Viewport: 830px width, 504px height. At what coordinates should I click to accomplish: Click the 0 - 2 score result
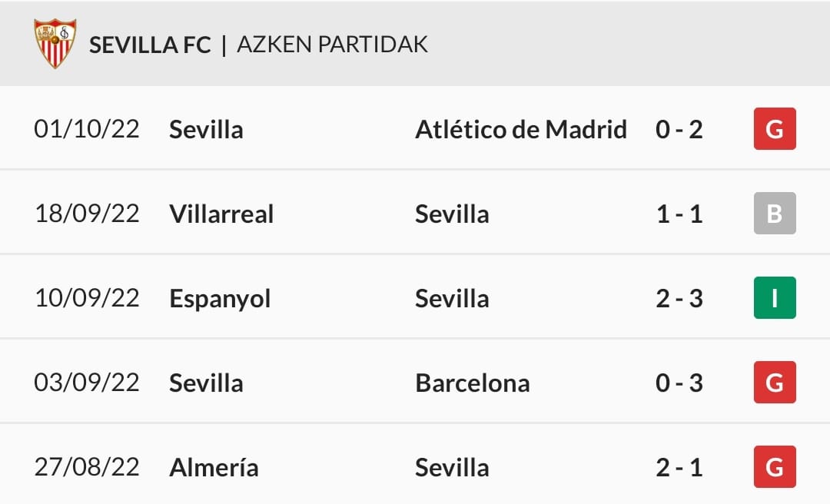coord(679,129)
